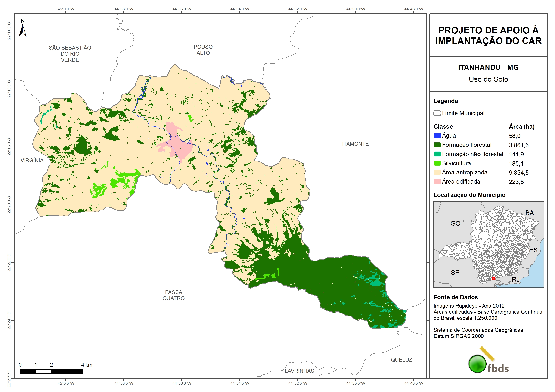The image size is (555, 392).
Task: Click the VIRGÍNIA municipality label
Action: 32,160
